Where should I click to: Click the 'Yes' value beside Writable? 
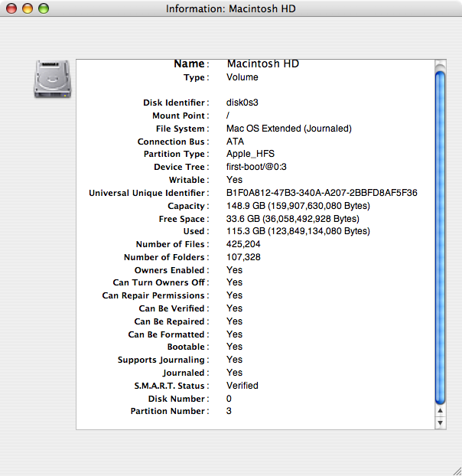234,180
